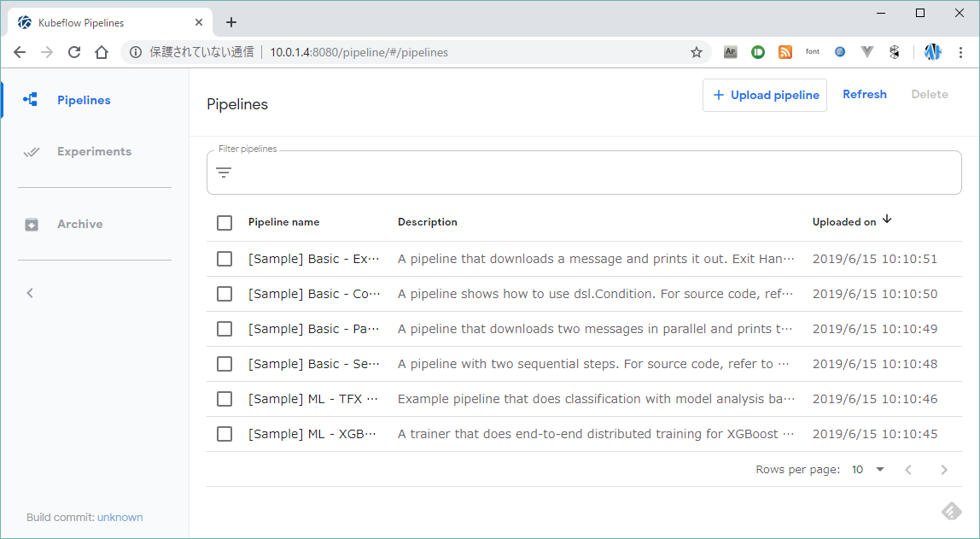The image size is (980, 539).
Task: Click the Upload pipeline button
Action: click(764, 95)
